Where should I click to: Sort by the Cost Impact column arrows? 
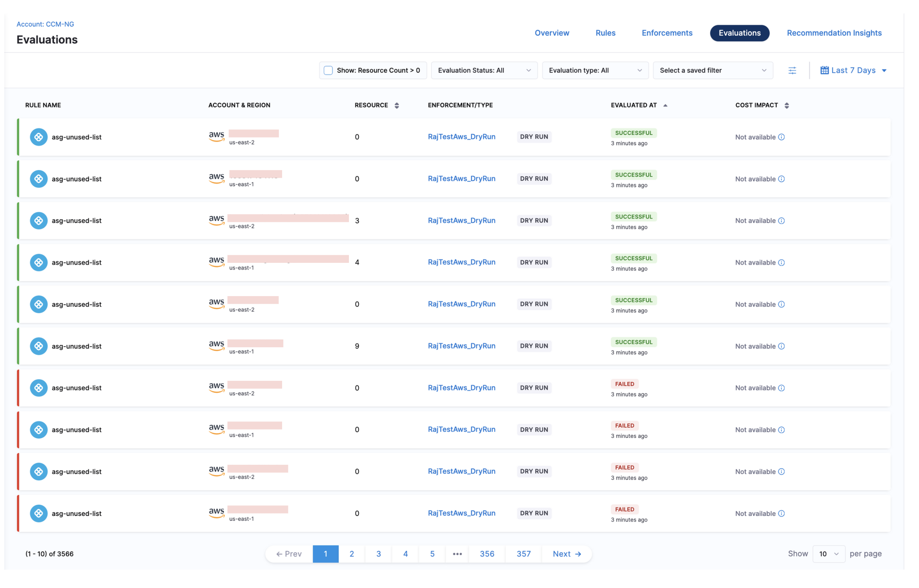click(x=786, y=105)
